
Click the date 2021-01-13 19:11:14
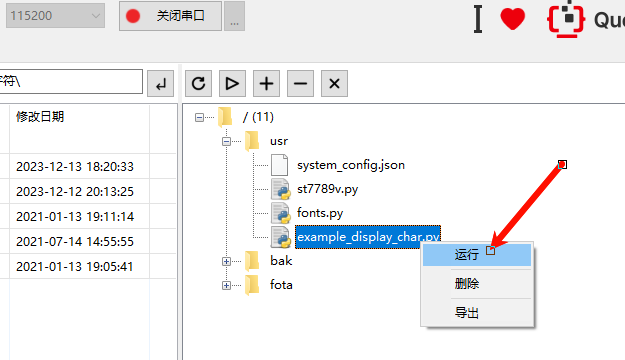coord(75,216)
